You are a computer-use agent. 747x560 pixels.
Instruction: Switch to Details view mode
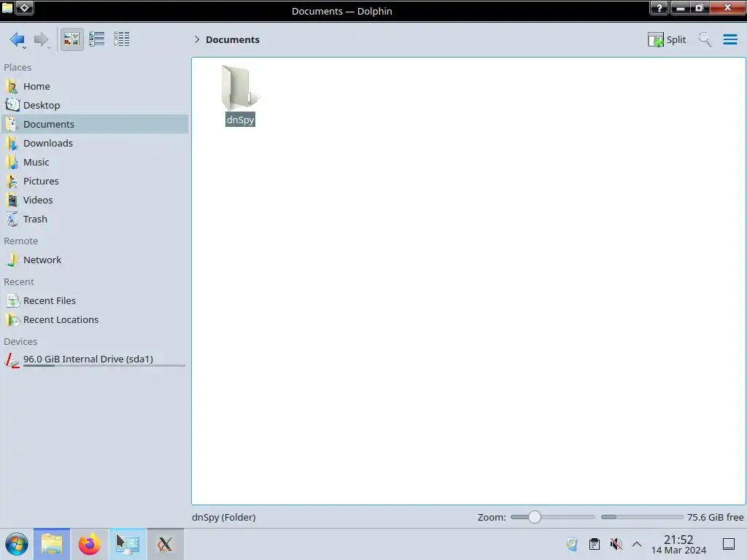pyautogui.click(x=122, y=39)
